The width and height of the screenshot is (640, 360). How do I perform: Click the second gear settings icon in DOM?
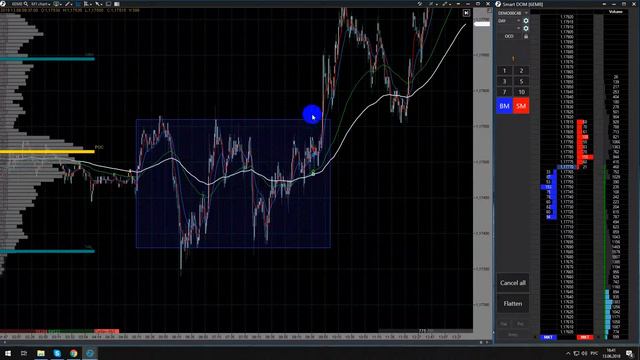tap(526, 28)
